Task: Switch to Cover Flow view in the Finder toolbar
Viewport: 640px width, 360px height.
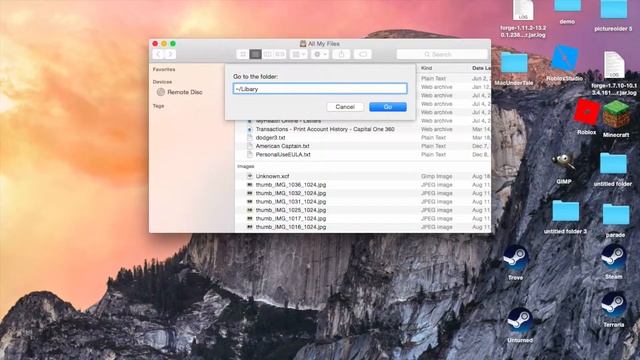Action: 280,54
